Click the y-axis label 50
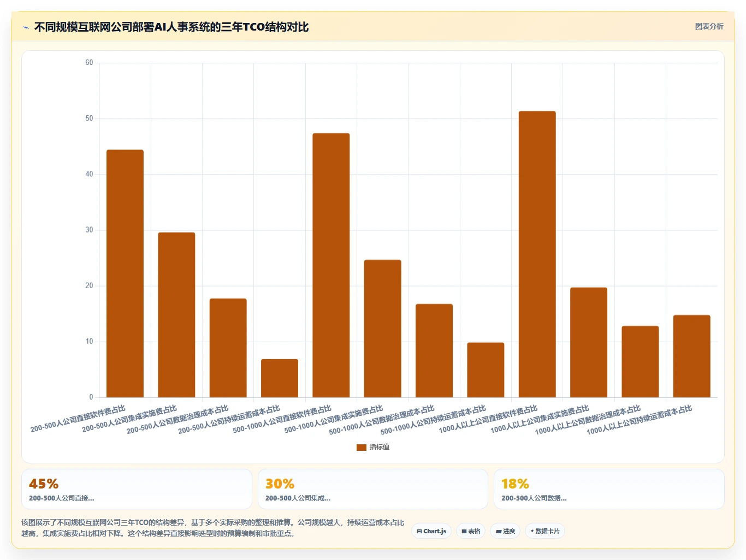This screenshot has height=560, width=746. coord(89,118)
